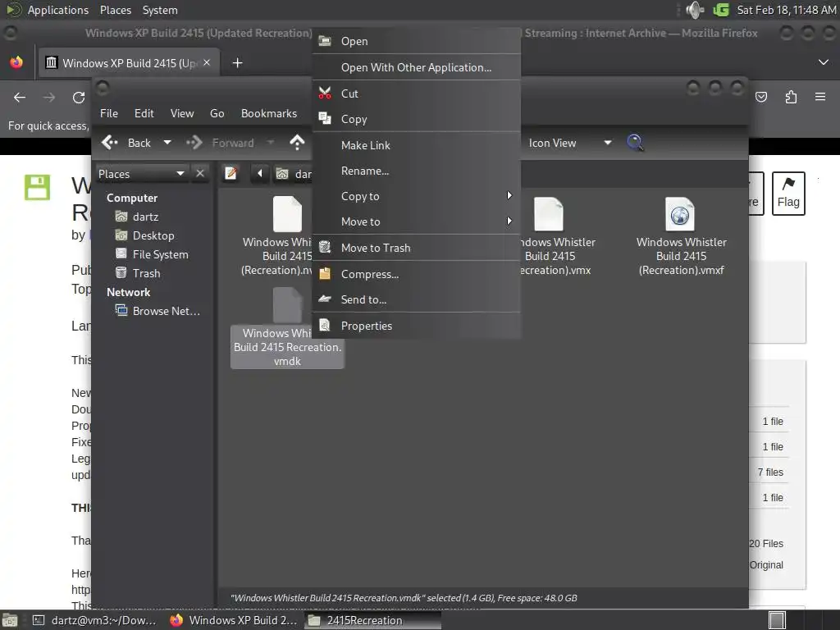Select Move to Trash
This screenshot has height=630, width=840.
(x=416, y=248)
